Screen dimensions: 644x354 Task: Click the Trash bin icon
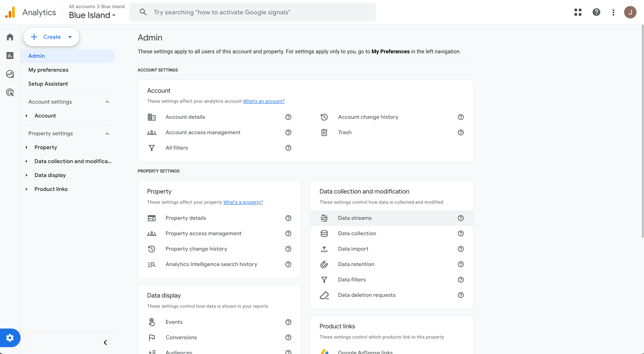324,133
